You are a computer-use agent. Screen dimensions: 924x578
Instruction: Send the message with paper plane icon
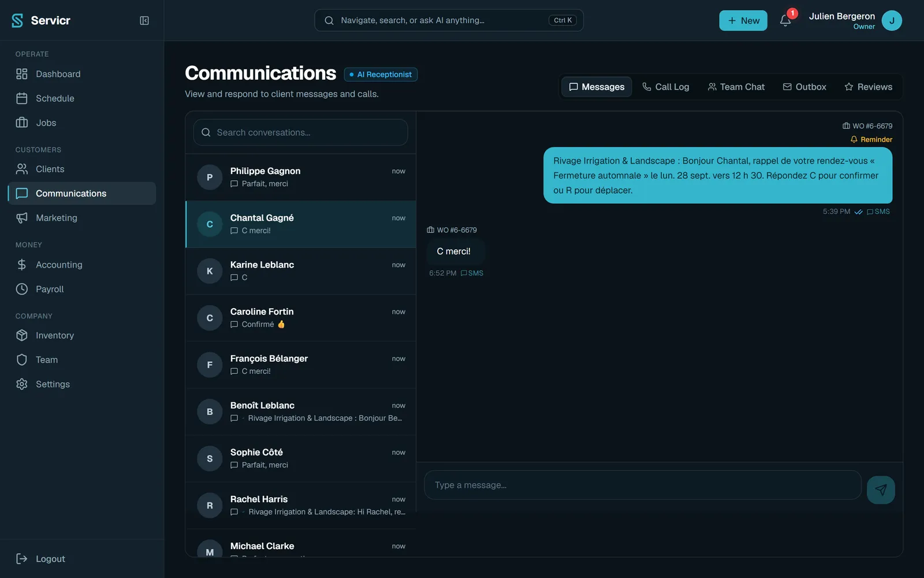click(x=881, y=490)
